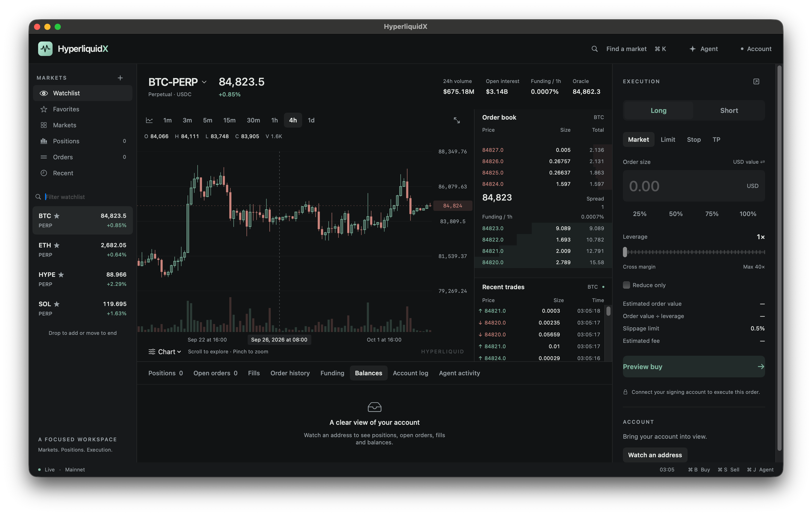Switch order side to Short
812x515 pixels.
(x=729, y=110)
